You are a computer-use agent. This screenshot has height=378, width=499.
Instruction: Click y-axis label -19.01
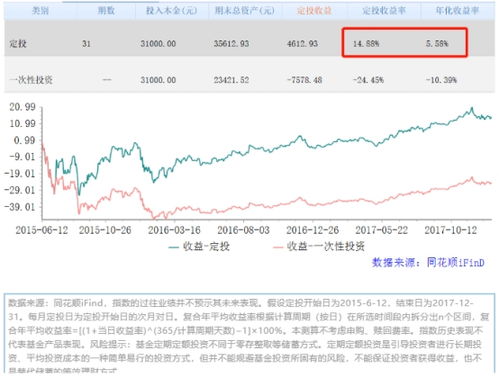click(x=20, y=174)
